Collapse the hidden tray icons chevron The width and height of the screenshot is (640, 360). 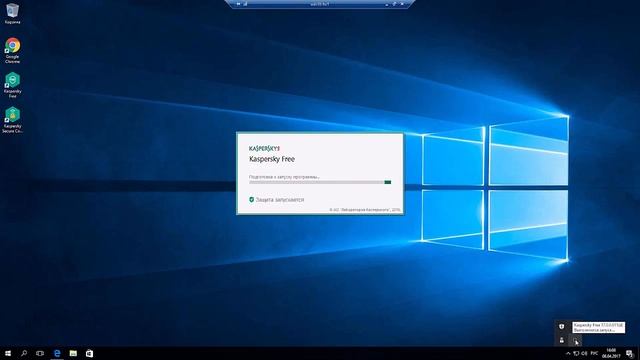tap(568, 353)
